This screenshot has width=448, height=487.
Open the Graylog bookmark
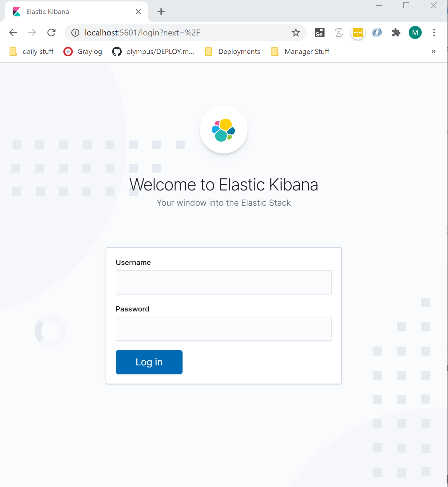tap(83, 52)
